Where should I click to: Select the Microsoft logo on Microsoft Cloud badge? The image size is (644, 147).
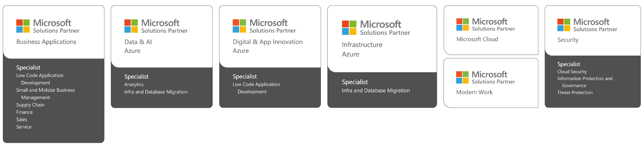[462, 24]
